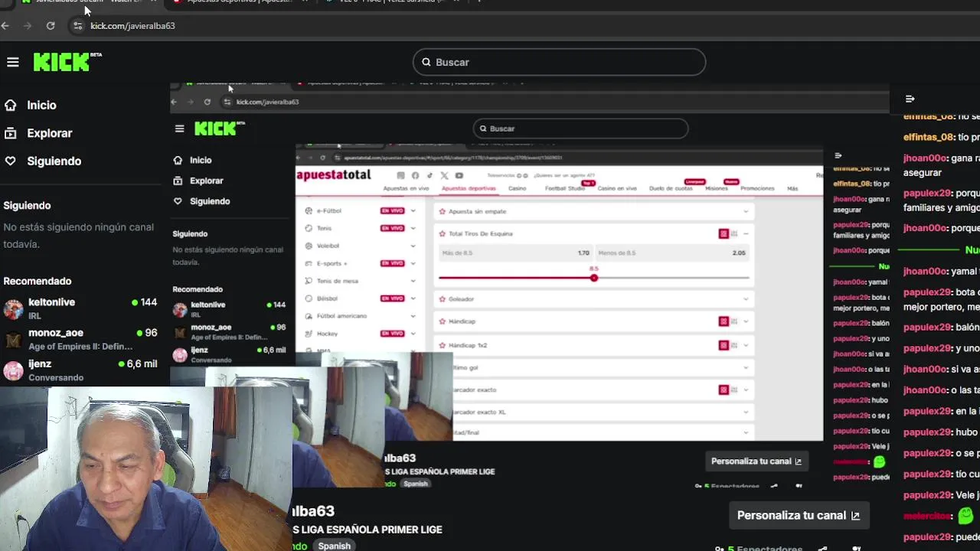Expand the Fútbol americano chevron

click(413, 316)
